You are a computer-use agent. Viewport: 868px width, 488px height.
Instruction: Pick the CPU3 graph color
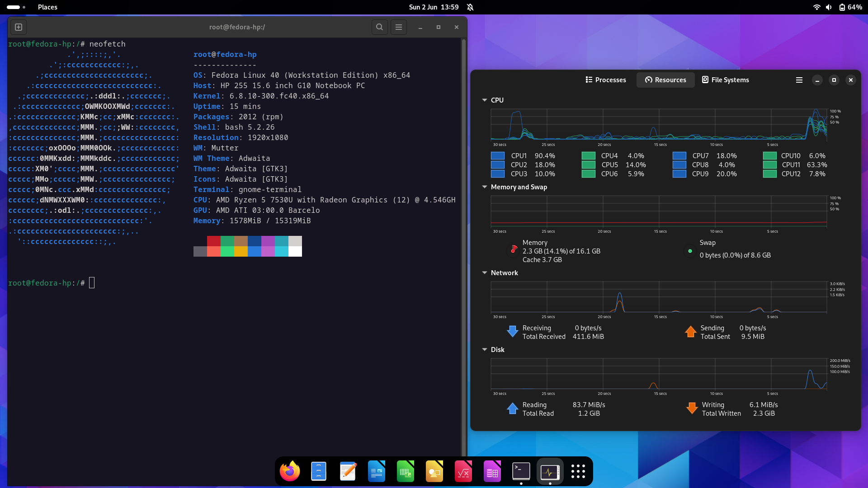click(498, 174)
